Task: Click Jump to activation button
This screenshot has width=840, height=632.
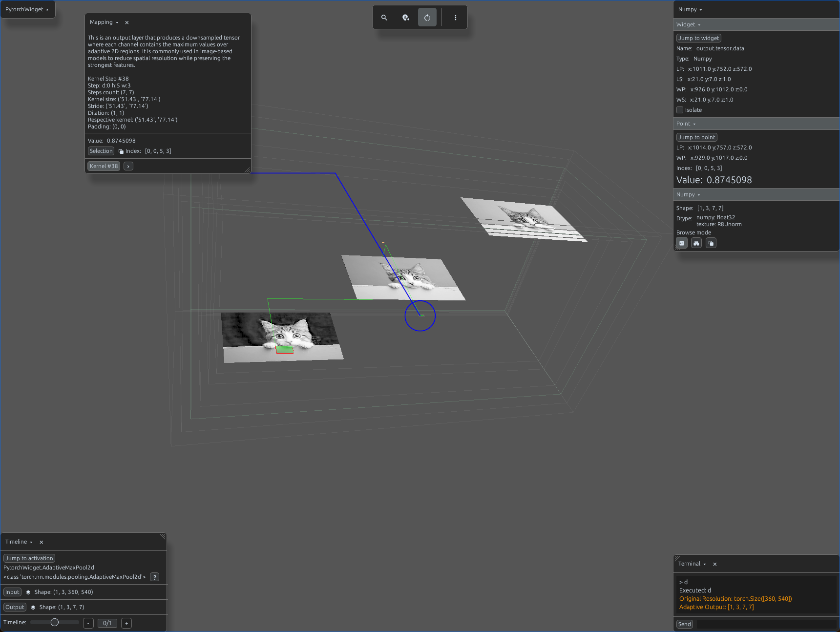Action: (29, 558)
